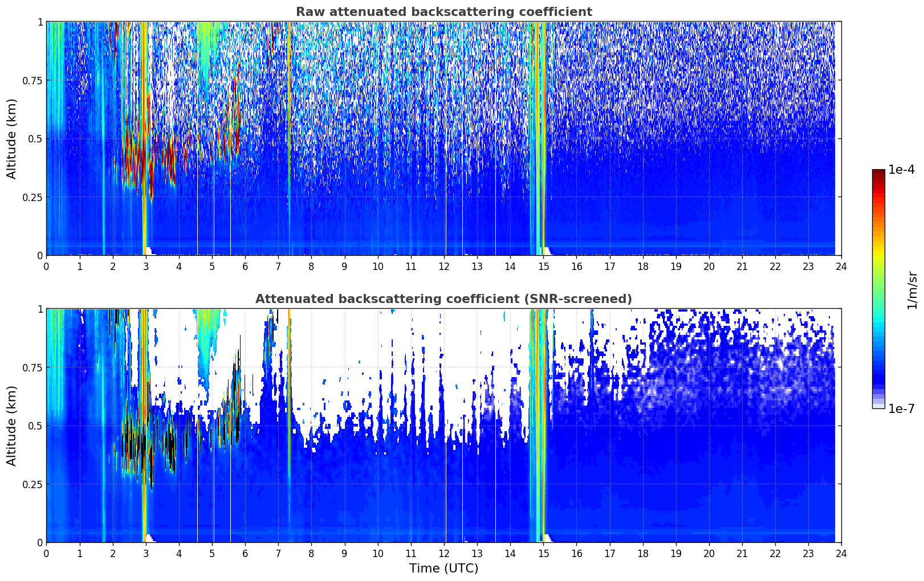Click the '0.5' altitude tick on top plot
The image size is (924, 581).
35,139
